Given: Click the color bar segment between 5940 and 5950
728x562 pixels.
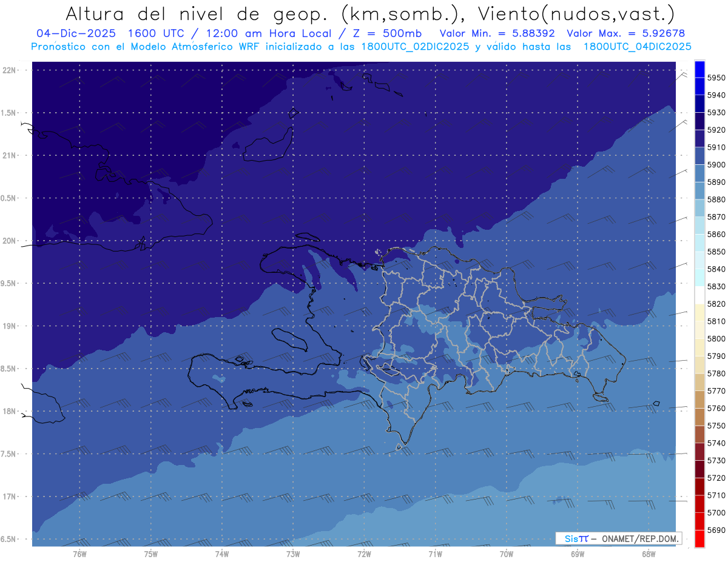Looking at the screenshot, I should coord(699,86).
